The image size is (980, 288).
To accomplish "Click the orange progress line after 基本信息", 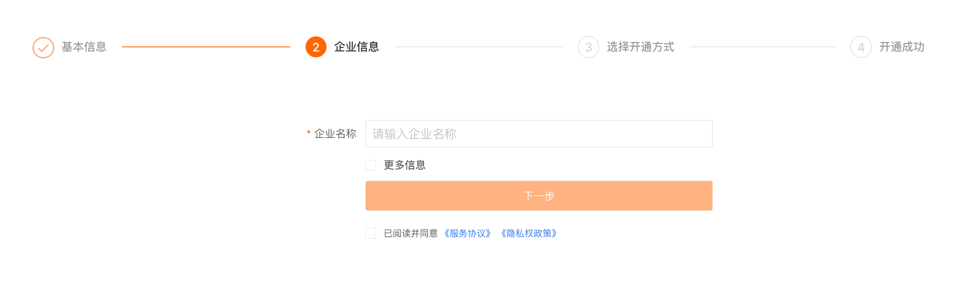I will pyautogui.click(x=206, y=47).
